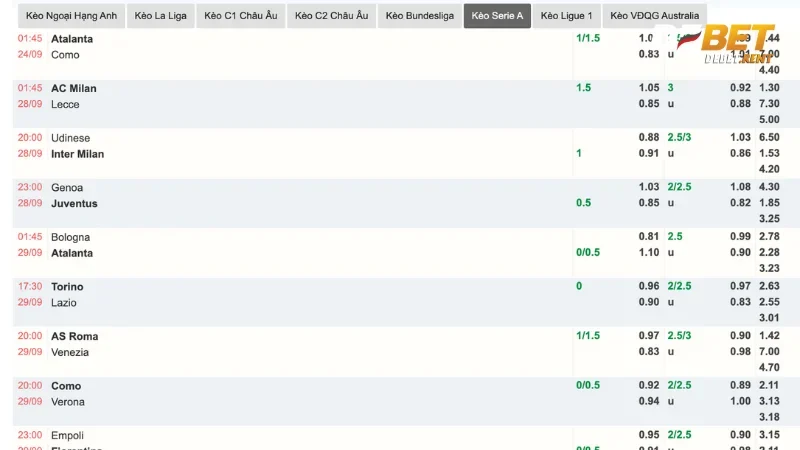
Task: Click the 7.30 odds for Lecce
Action: 769,103
